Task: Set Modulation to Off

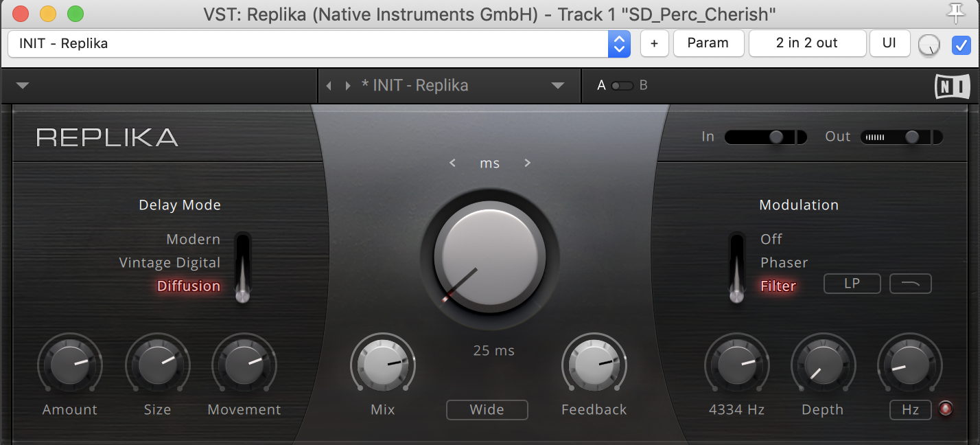Action: [x=771, y=239]
